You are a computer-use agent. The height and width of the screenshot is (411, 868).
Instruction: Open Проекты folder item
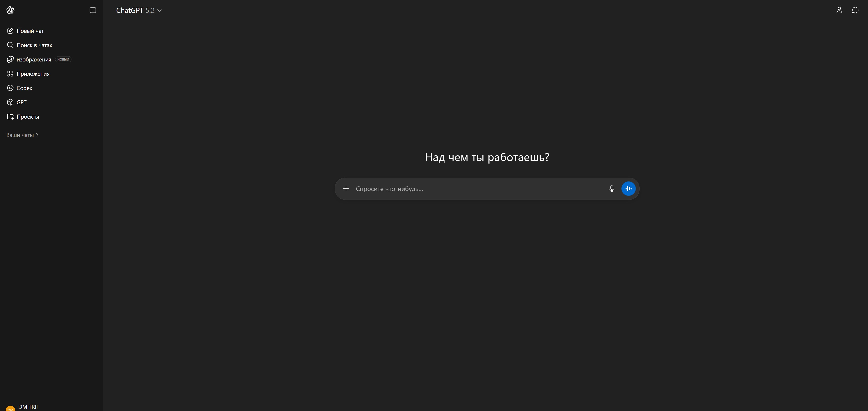point(28,117)
